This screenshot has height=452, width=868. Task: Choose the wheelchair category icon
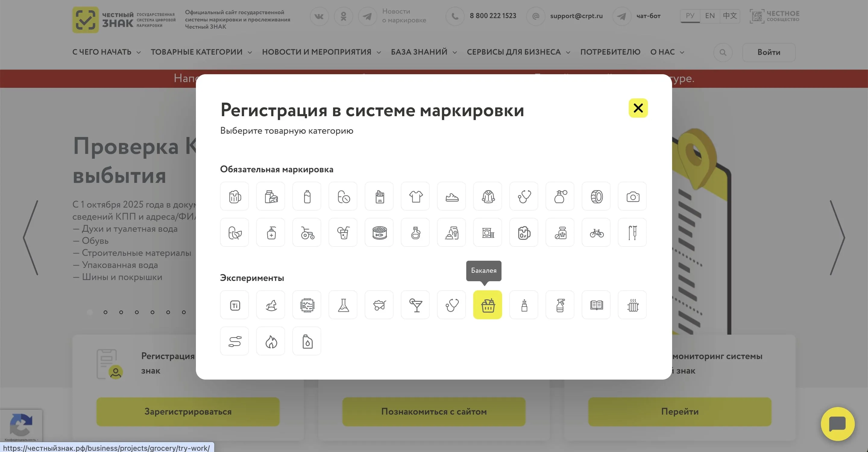[x=307, y=232]
